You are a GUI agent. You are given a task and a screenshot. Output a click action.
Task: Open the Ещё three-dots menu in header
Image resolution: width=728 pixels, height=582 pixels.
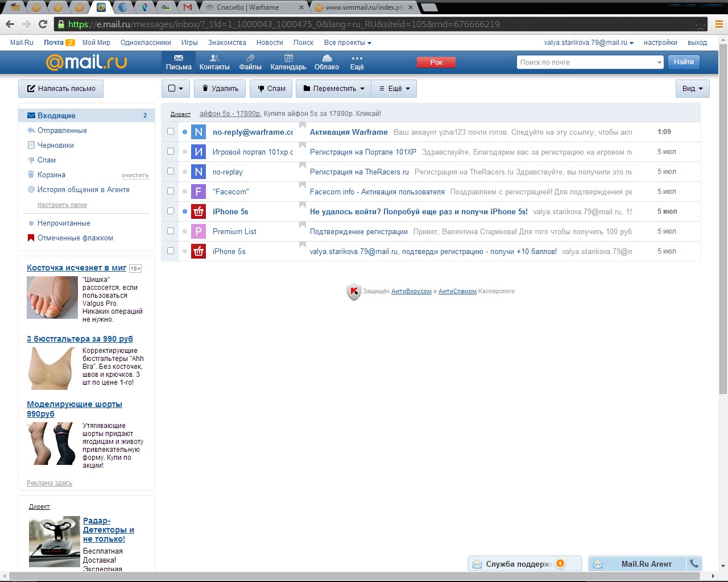coord(357,63)
